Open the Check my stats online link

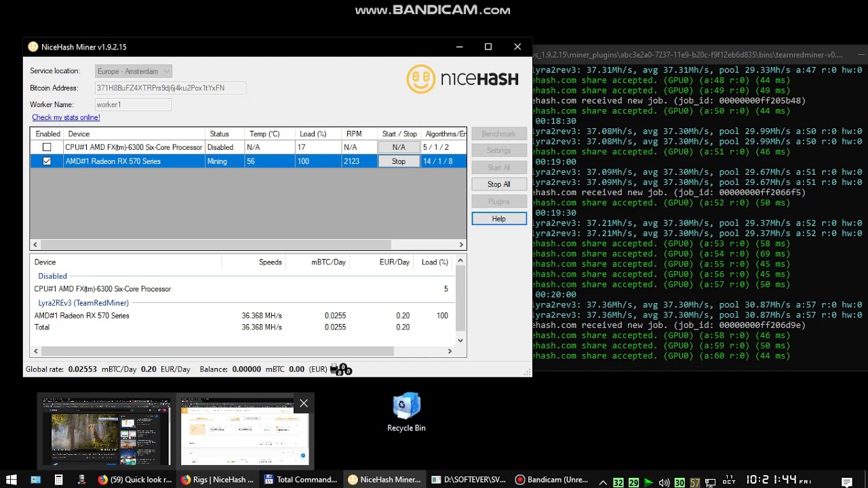[x=66, y=117]
